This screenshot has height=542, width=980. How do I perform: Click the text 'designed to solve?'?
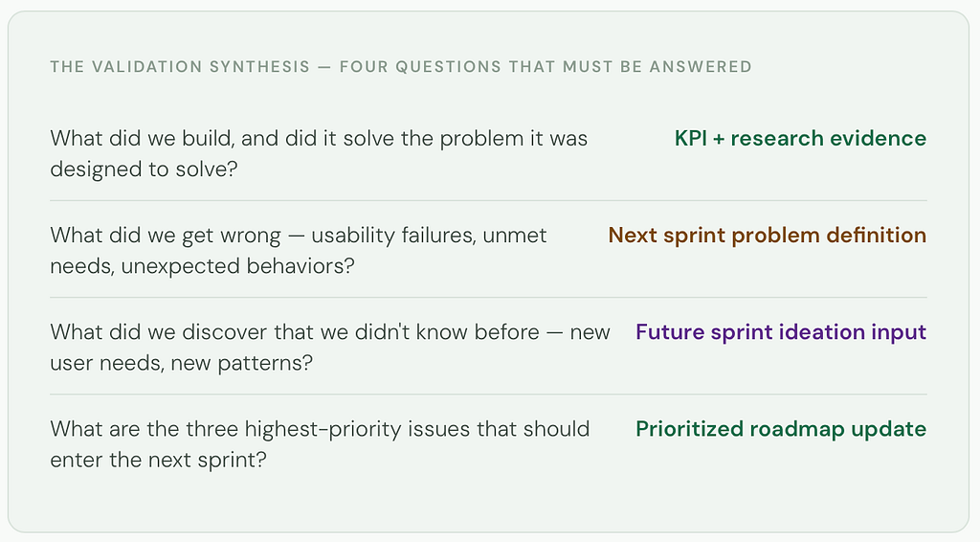[144, 169]
